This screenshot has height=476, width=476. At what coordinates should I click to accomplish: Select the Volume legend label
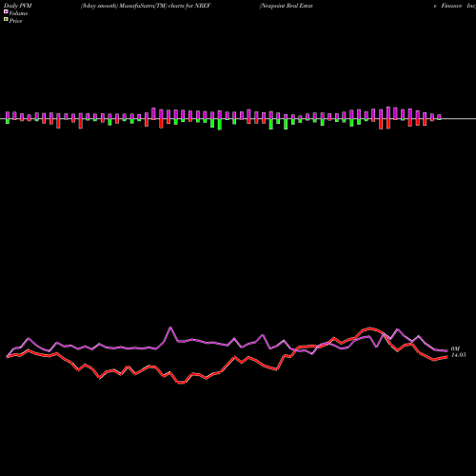(x=18, y=13)
